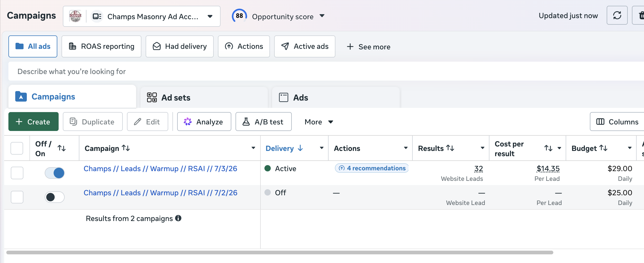Screen dimensions: 644x263
Task: Click the Columns layout icon
Action: coord(600,122)
